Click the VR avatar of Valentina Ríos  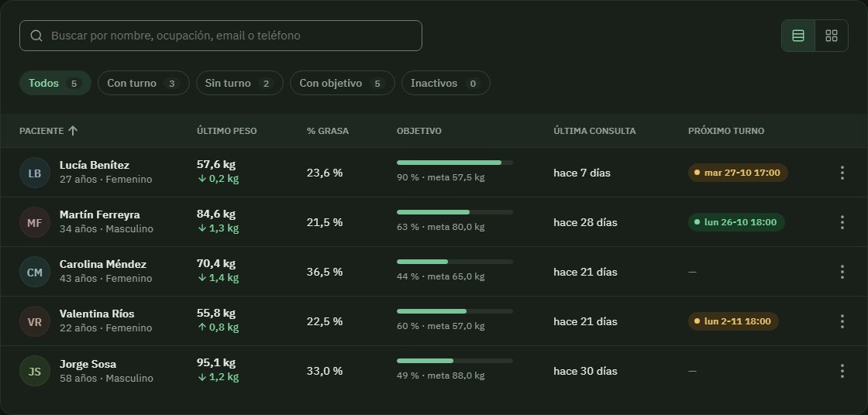pyautogui.click(x=35, y=321)
